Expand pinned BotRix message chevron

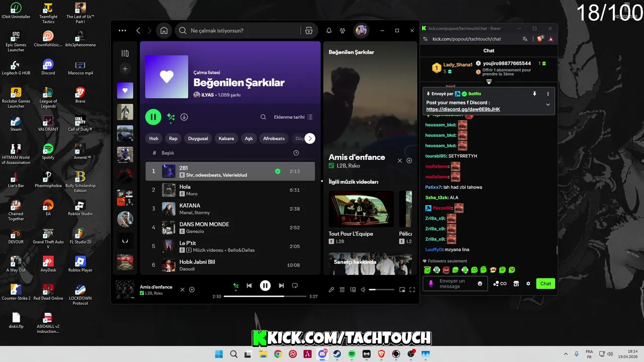(548, 105)
